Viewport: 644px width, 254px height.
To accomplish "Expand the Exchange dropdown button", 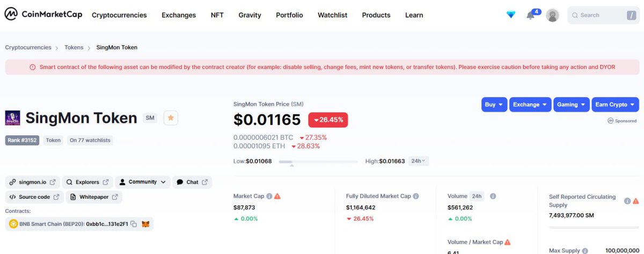I will coord(530,105).
